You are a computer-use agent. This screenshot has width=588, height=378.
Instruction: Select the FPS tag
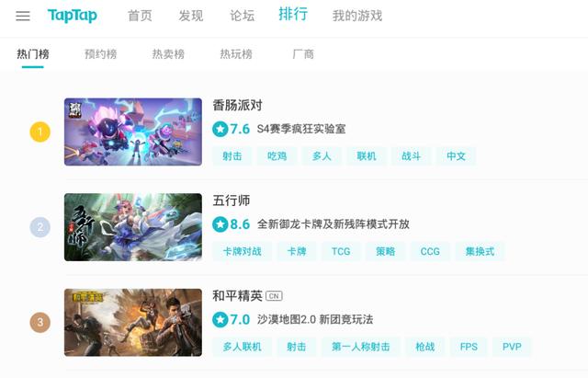469,347
